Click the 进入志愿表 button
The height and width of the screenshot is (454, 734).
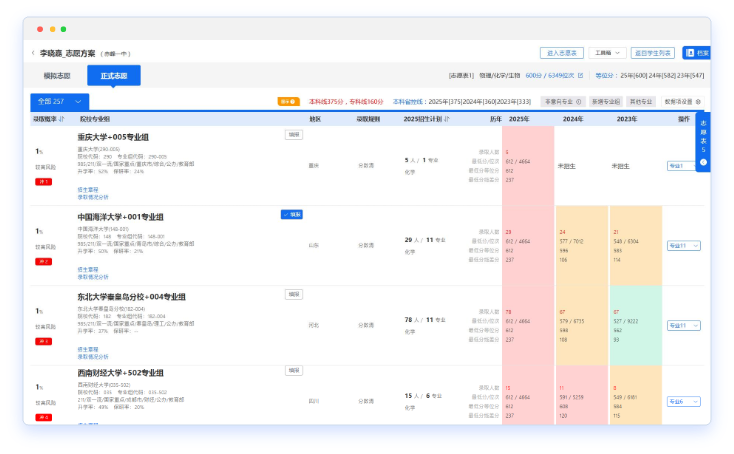pos(562,53)
